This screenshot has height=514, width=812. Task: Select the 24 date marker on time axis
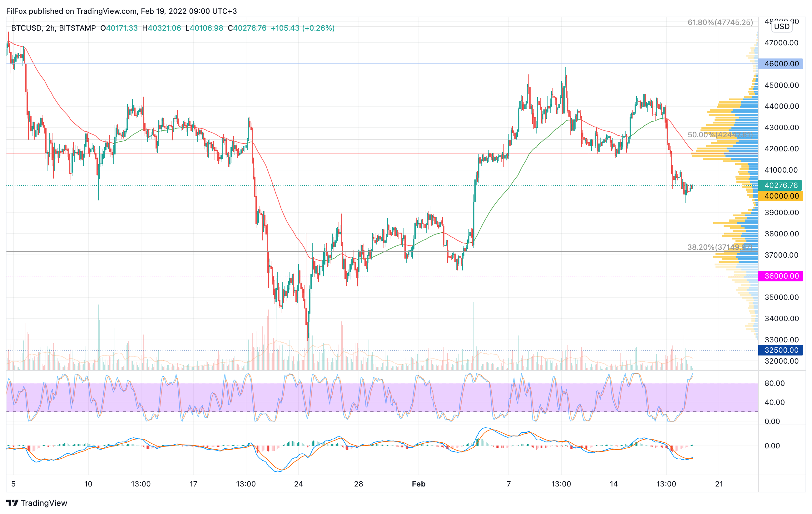pyautogui.click(x=299, y=484)
